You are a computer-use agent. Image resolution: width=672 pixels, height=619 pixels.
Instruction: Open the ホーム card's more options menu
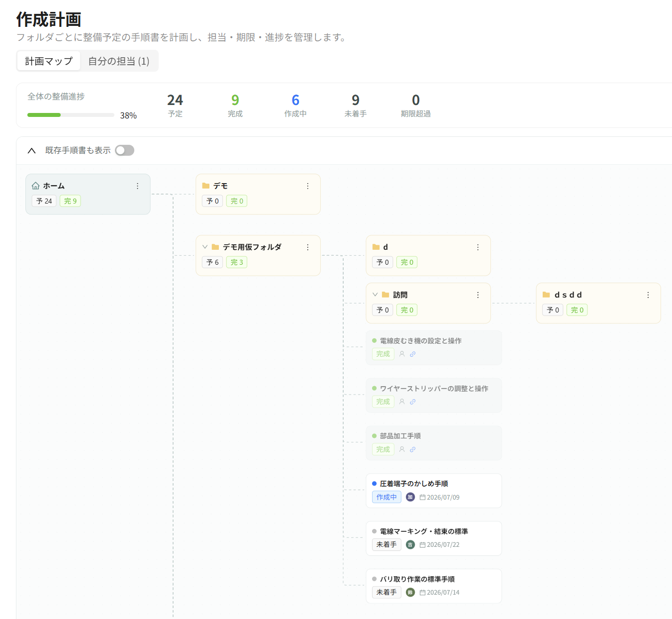(138, 186)
